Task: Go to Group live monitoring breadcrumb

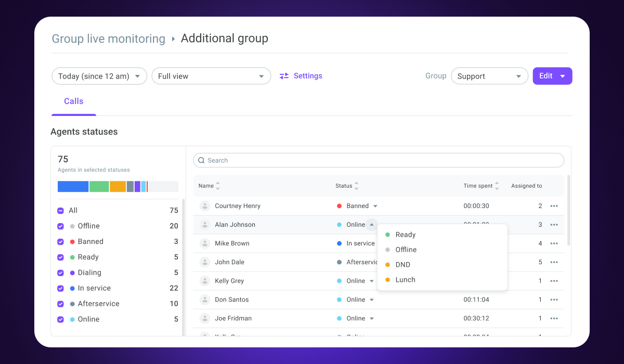Action: click(109, 39)
